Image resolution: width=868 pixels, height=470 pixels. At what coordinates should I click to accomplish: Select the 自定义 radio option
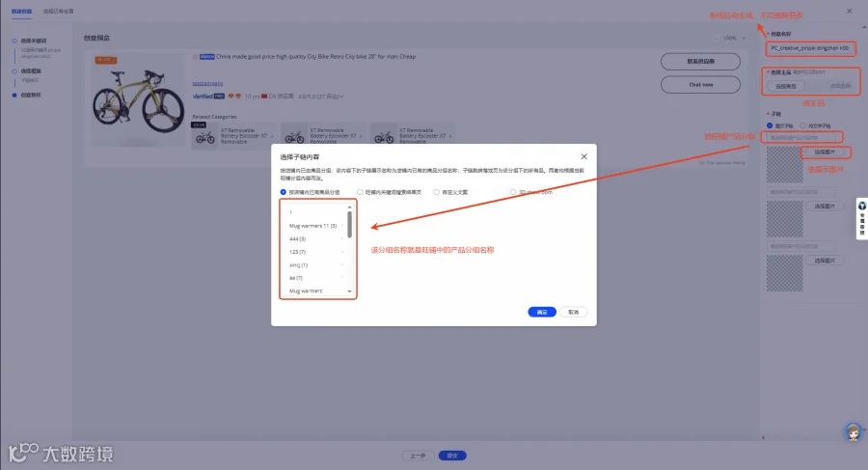pos(436,192)
